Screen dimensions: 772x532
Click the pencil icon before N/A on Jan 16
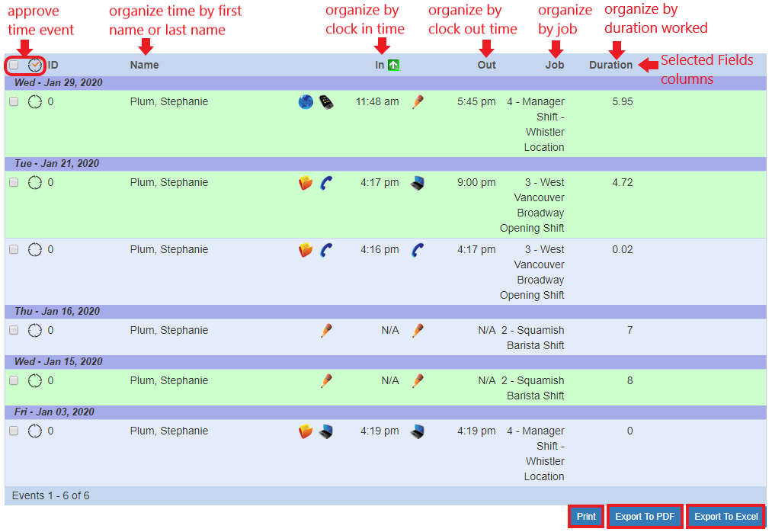[x=326, y=331]
